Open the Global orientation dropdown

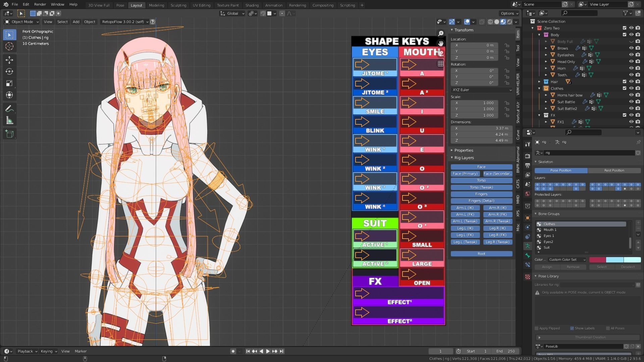pos(232,13)
